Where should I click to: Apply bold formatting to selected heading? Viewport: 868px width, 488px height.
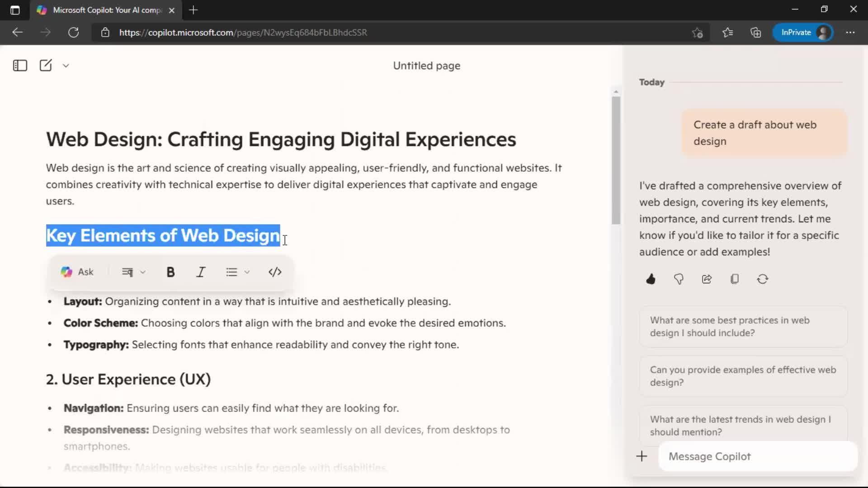point(170,272)
